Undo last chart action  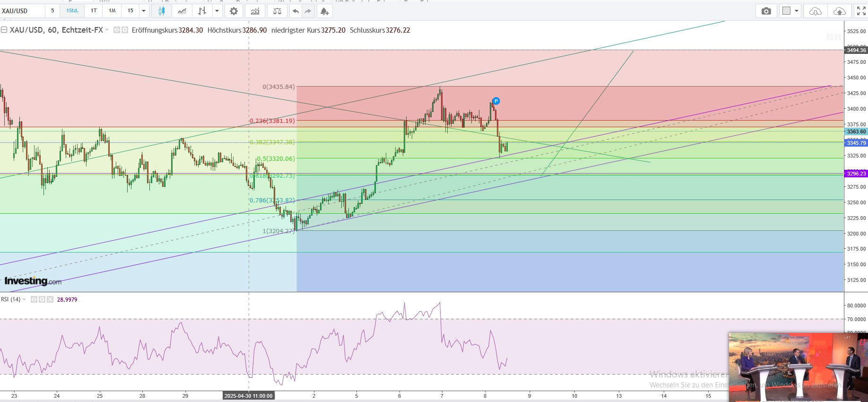point(295,11)
